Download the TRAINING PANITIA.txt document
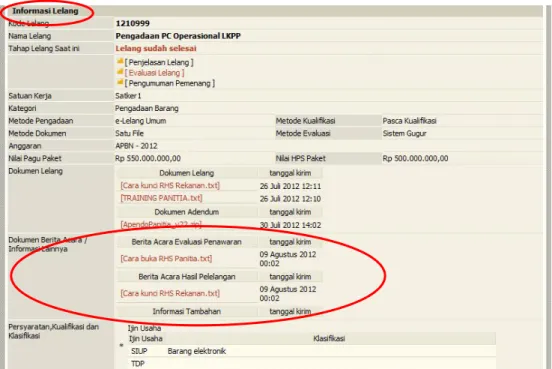552x369 pixels. tap(161, 198)
